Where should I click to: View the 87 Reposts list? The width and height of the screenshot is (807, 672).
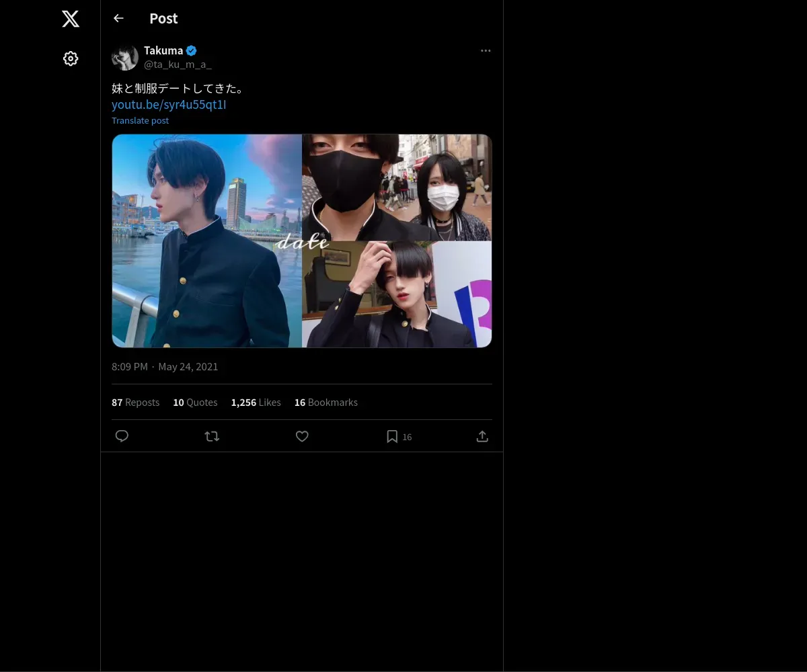(x=135, y=402)
